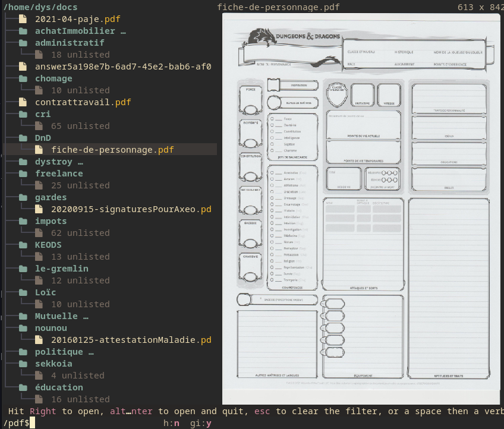The height and width of the screenshot is (429, 504).
Task: Click the Loïc folder icon
Action: [23, 292]
